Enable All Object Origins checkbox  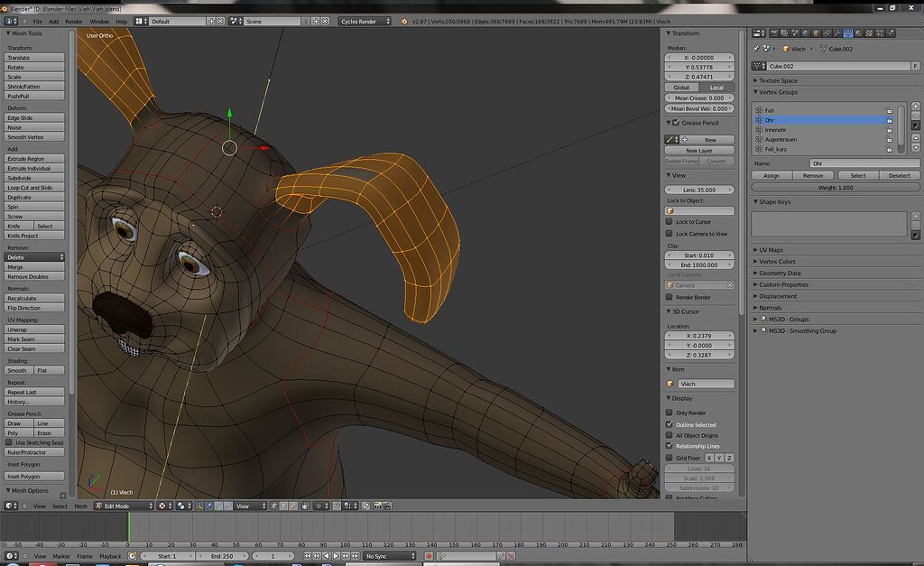pos(670,435)
